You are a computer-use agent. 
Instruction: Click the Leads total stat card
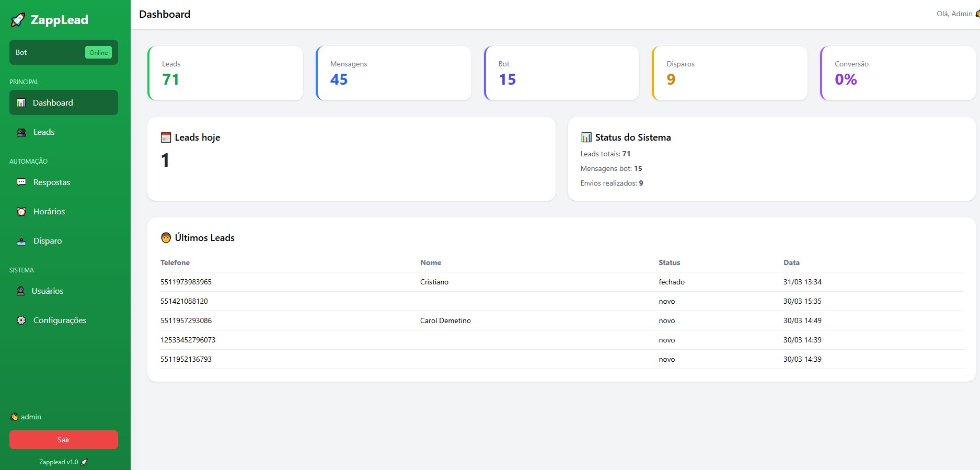225,73
